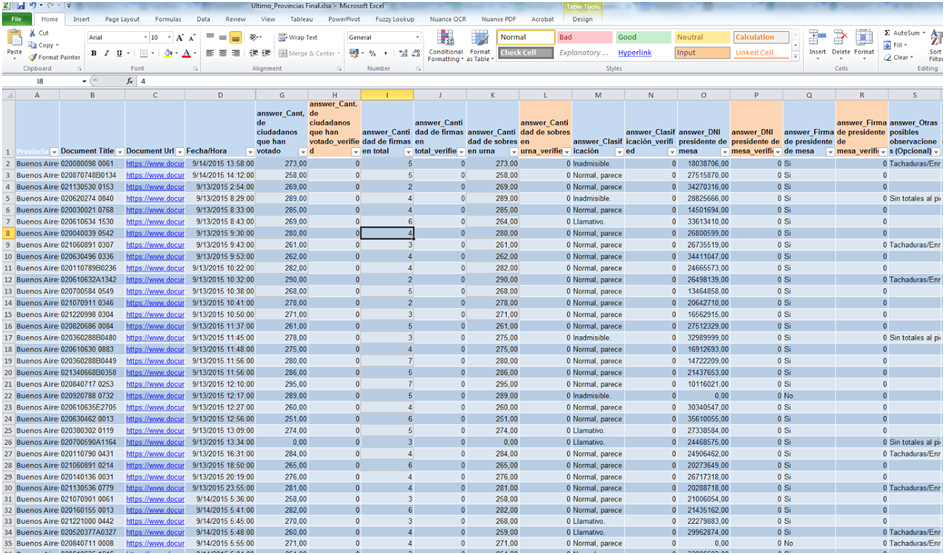Apply the pink Bad cell style swatch
This screenshot has width=945, height=555.
(584, 37)
